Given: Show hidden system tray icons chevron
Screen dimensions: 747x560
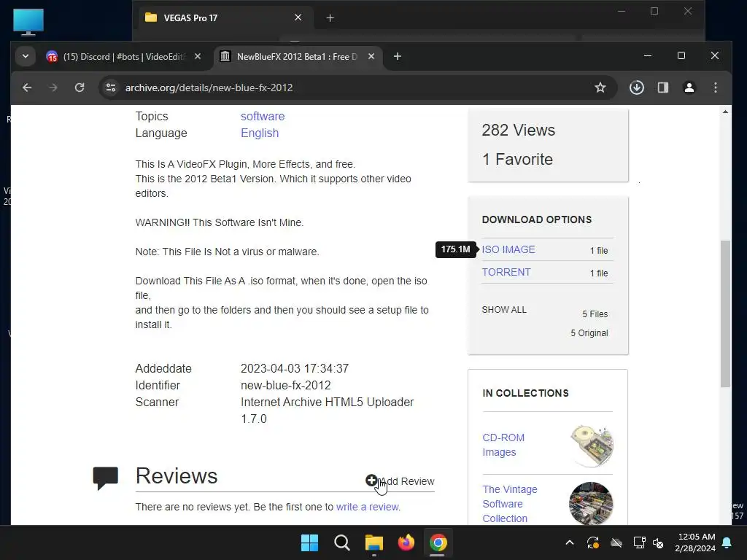Looking at the screenshot, I should [x=569, y=542].
